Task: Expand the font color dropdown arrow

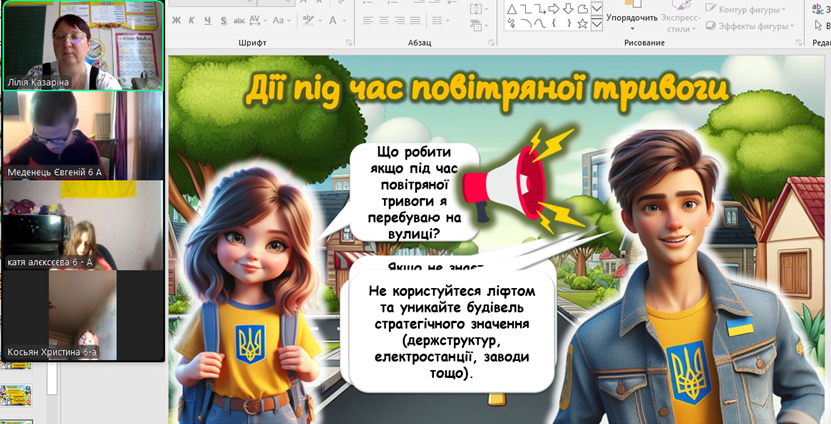Action: (345, 20)
